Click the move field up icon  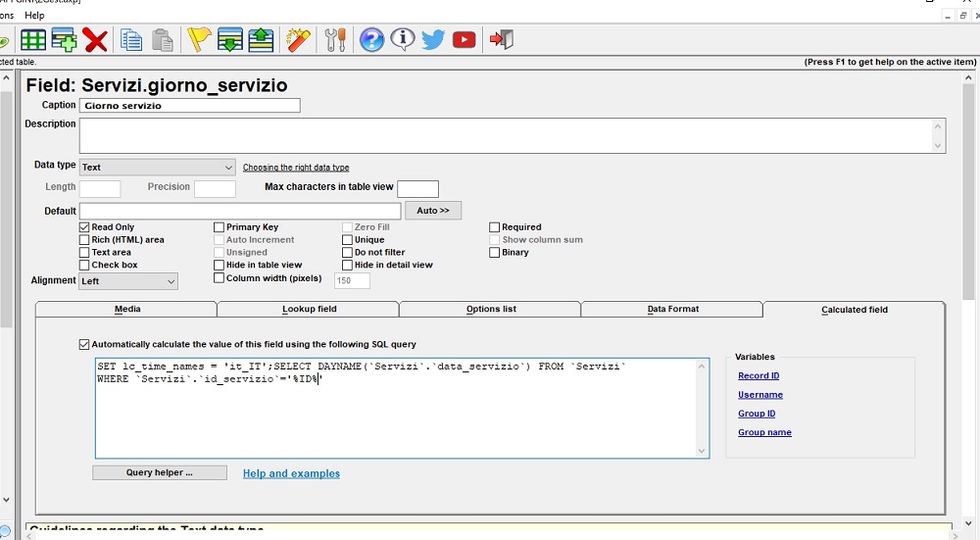(262, 40)
